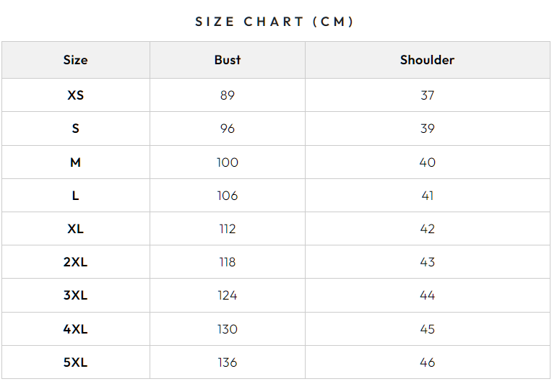This screenshot has height=392, width=557.
Task: Click bust value 100 for M
Action: pyautogui.click(x=228, y=162)
